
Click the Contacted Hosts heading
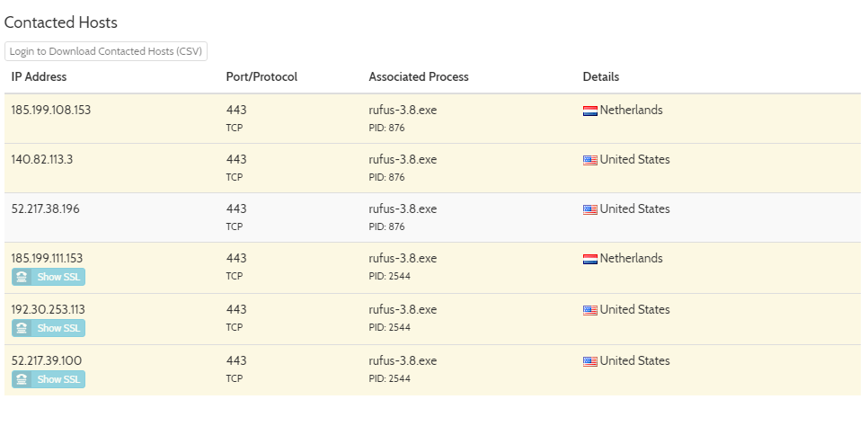pyautogui.click(x=61, y=22)
